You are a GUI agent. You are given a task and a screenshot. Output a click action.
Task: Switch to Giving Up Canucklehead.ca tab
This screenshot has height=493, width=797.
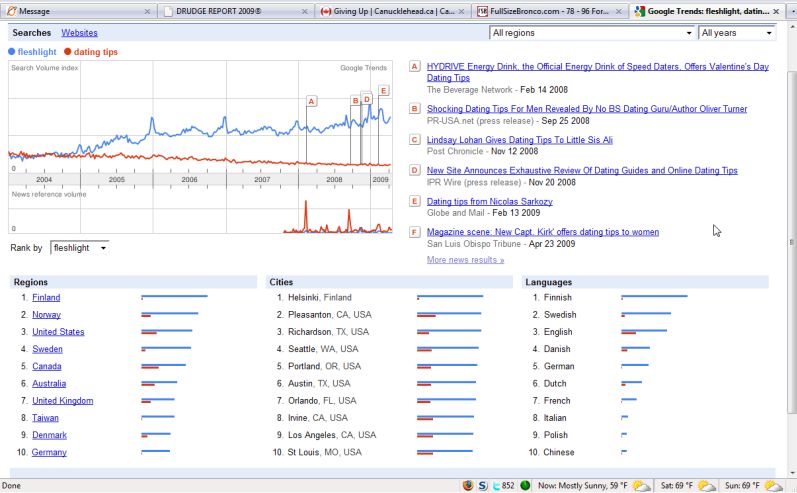click(393, 11)
